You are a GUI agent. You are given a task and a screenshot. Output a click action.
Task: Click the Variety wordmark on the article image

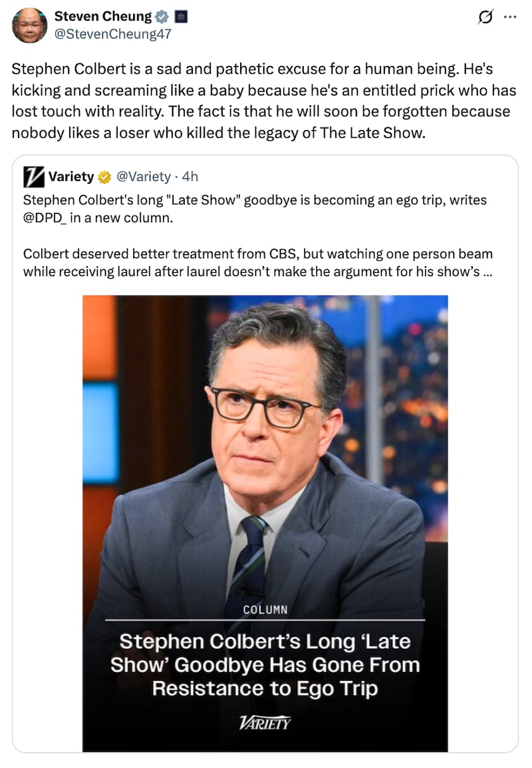265,723
